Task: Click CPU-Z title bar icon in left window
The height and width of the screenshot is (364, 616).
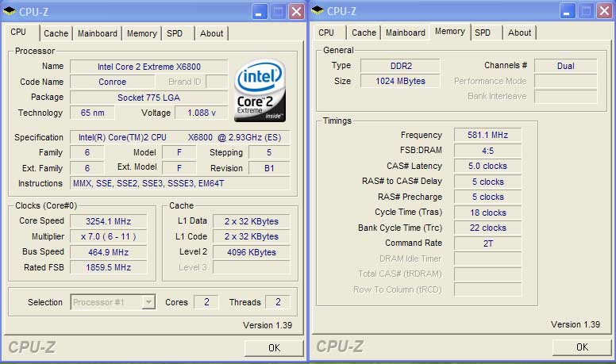Action: (9, 11)
